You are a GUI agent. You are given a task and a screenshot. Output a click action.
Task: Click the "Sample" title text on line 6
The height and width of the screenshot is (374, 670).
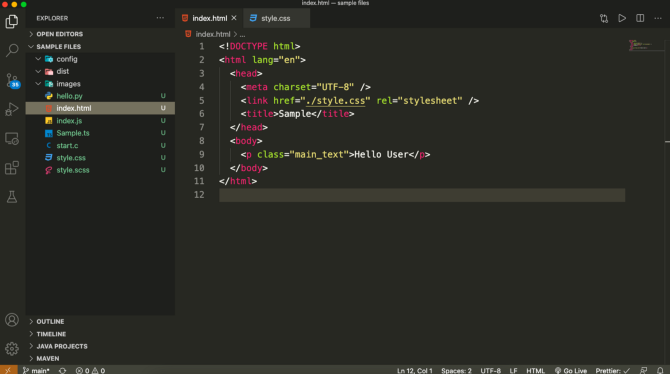pyautogui.click(x=295, y=114)
